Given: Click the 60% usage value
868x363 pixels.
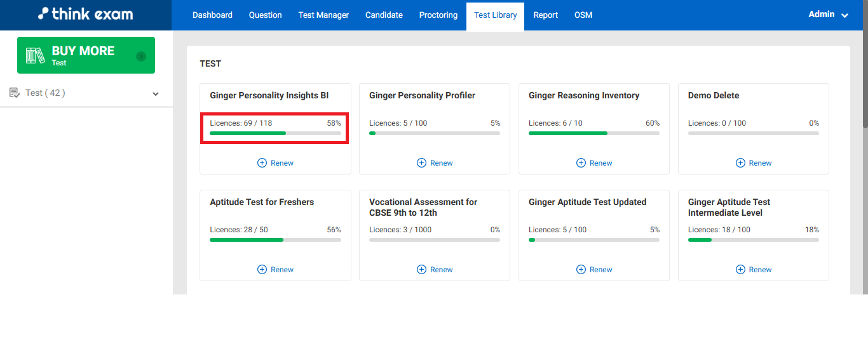Looking at the screenshot, I should coord(653,123).
